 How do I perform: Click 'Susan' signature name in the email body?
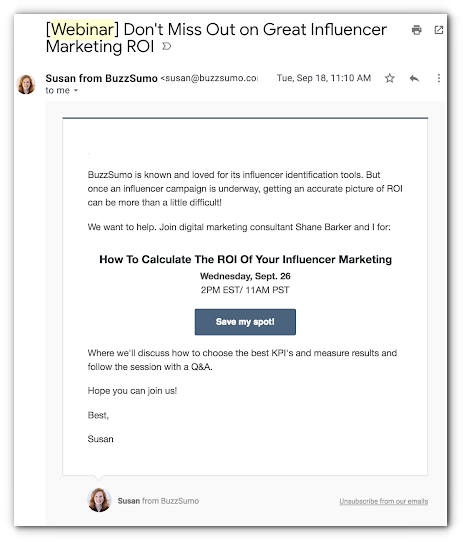[100, 439]
